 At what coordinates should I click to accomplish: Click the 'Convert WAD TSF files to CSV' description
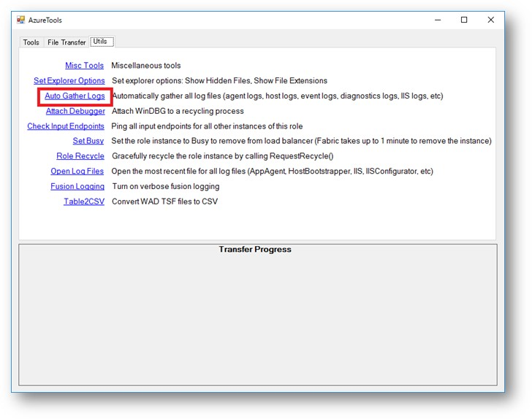pyautogui.click(x=164, y=201)
